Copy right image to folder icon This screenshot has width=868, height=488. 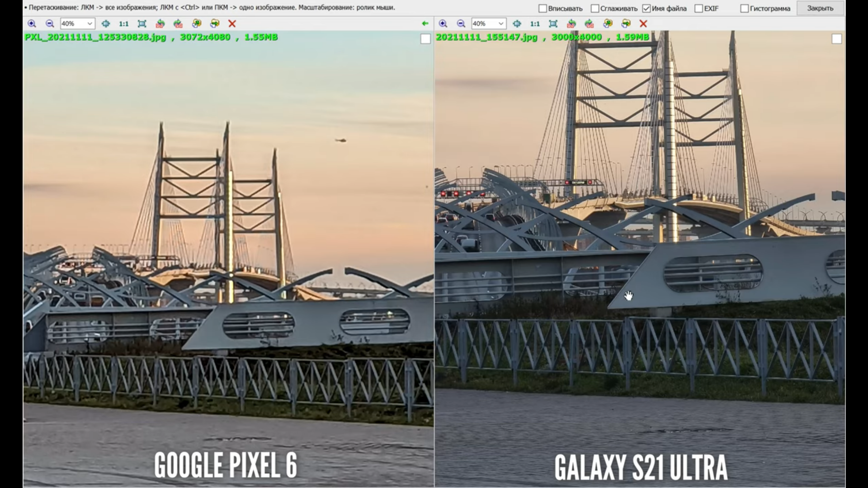[608, 23]
